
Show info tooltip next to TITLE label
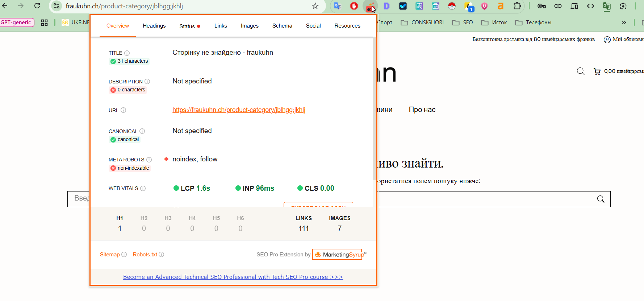[127, 53]
